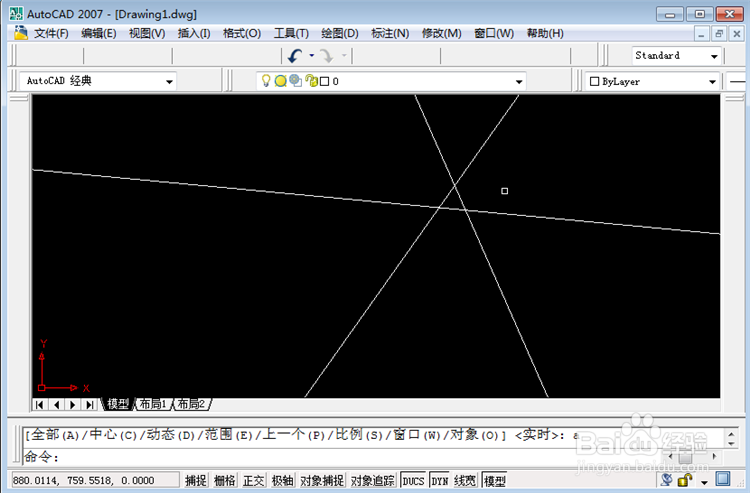Toggle DYN dynamic input
Image resolution: width=750 pixels, height=493 pixels.
[x=440, y=481]
